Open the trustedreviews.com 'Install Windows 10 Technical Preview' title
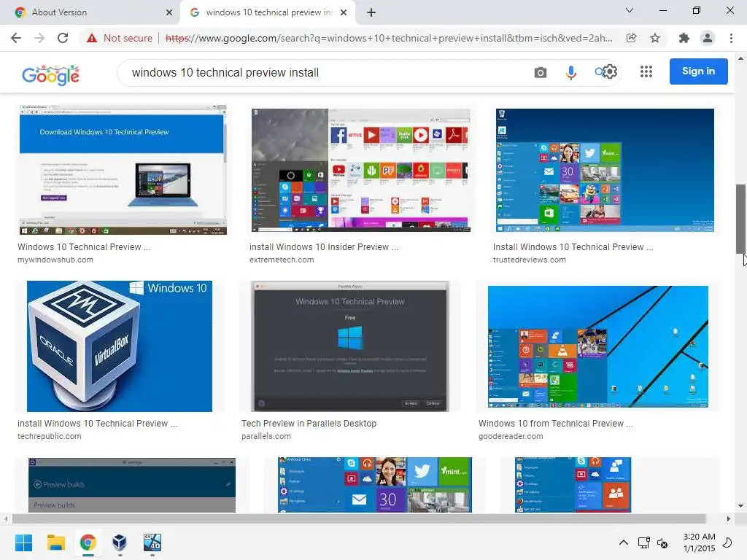747x560 pixels. [573, 246]
